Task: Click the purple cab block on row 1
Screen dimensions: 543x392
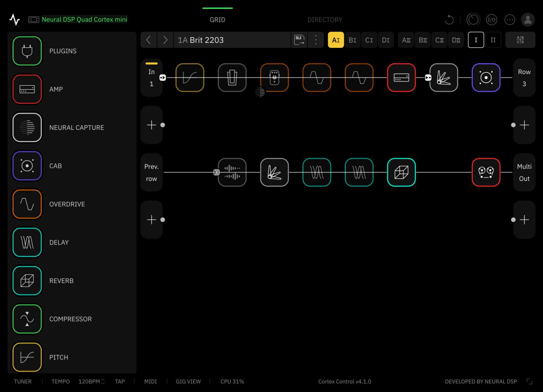Action: [x=486, y=78]
